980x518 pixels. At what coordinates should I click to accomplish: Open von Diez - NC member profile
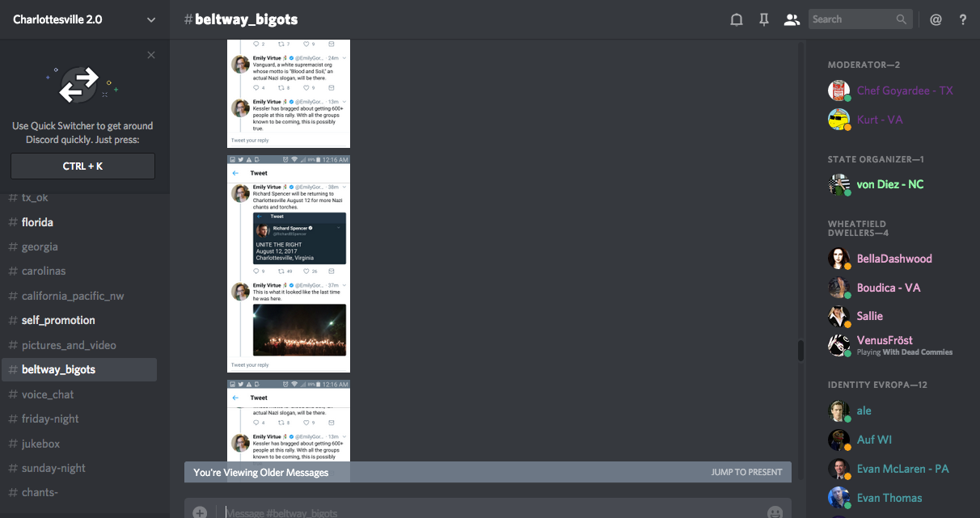(889, 184)
